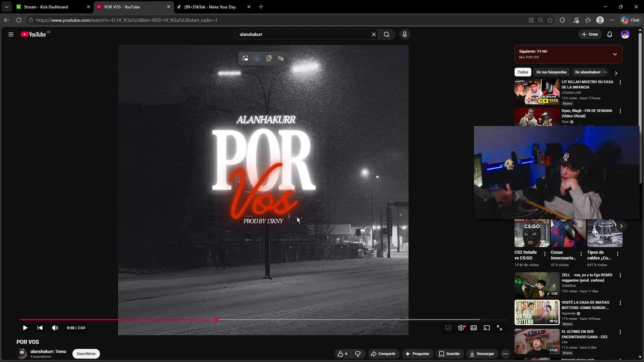Image resolution: width=644 pixels, height=362 pixels.
Task: Open the YouTube account avatar menu
Action: 625,34
